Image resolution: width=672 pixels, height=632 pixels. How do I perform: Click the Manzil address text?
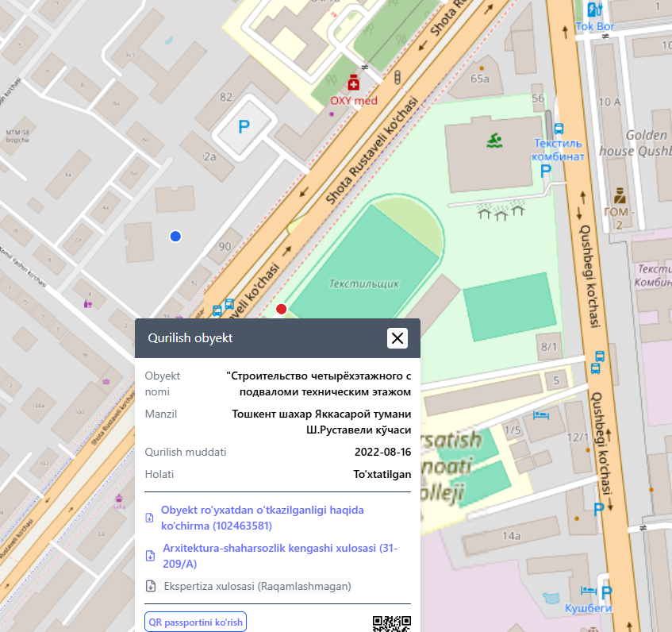(321, 422)
